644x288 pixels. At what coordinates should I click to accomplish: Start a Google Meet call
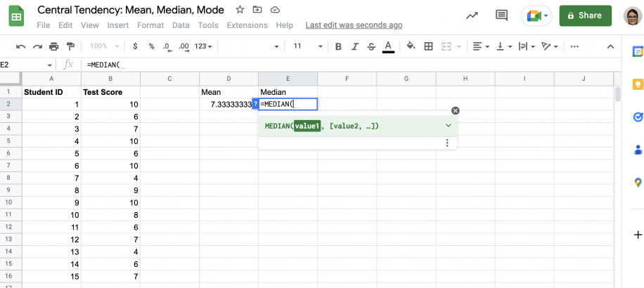[536, 16]
